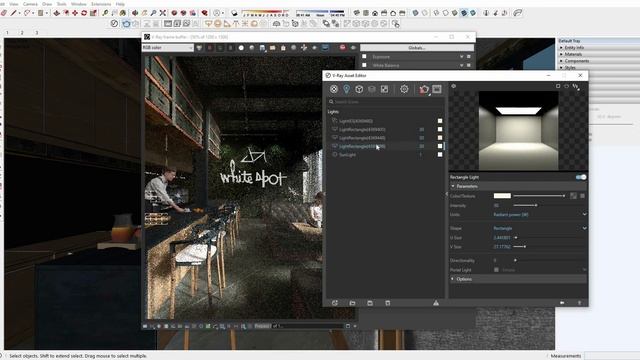640x360 pixels.
Task: Click the Import asset folder icon
Action: 352,303
